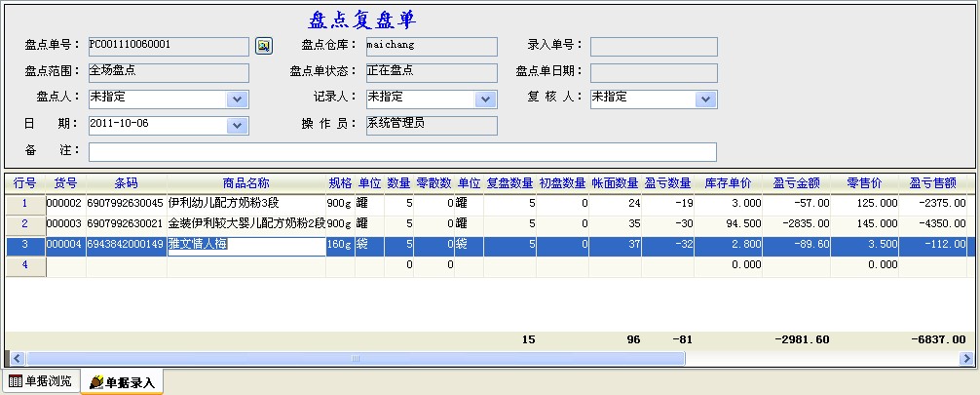980x395 pixels.
Task: Click the lookup icon beside 盘点单号 field
Action: [263, 46]
